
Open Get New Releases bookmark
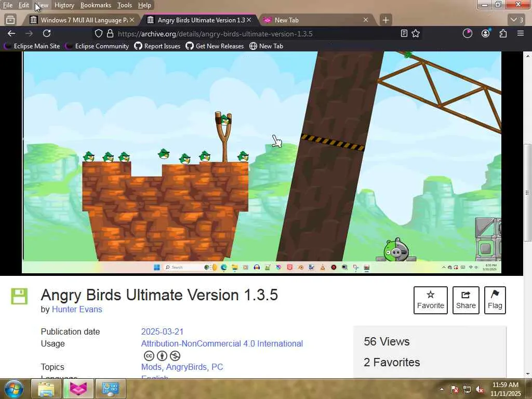(215, 46)
